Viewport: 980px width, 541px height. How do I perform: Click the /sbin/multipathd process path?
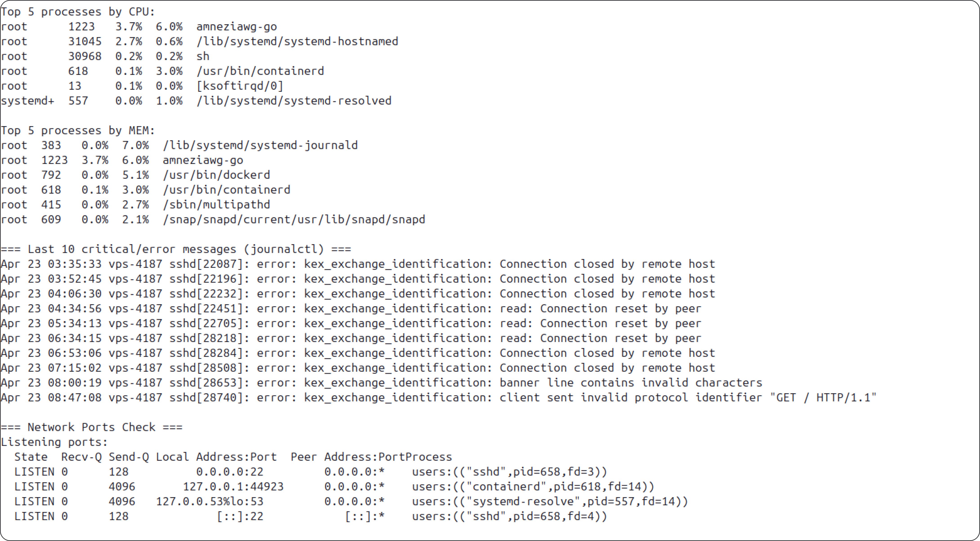(217, 205)
